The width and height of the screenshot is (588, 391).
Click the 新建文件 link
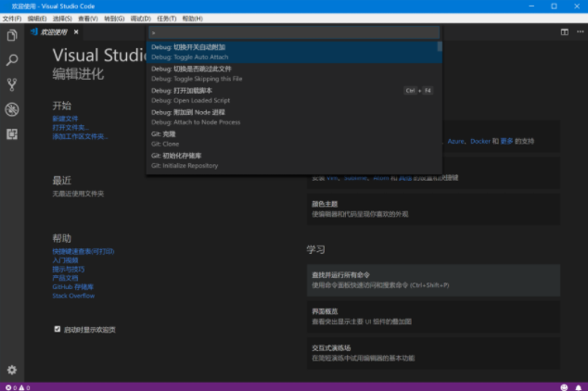coord(65,119)
